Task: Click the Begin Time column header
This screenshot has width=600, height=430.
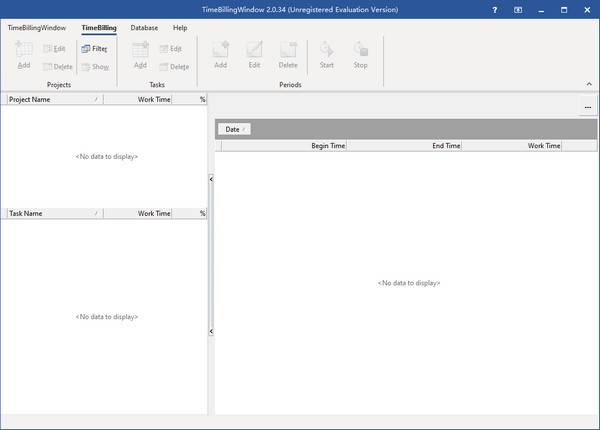Action: pyautogui.click(x=285, y=146)
